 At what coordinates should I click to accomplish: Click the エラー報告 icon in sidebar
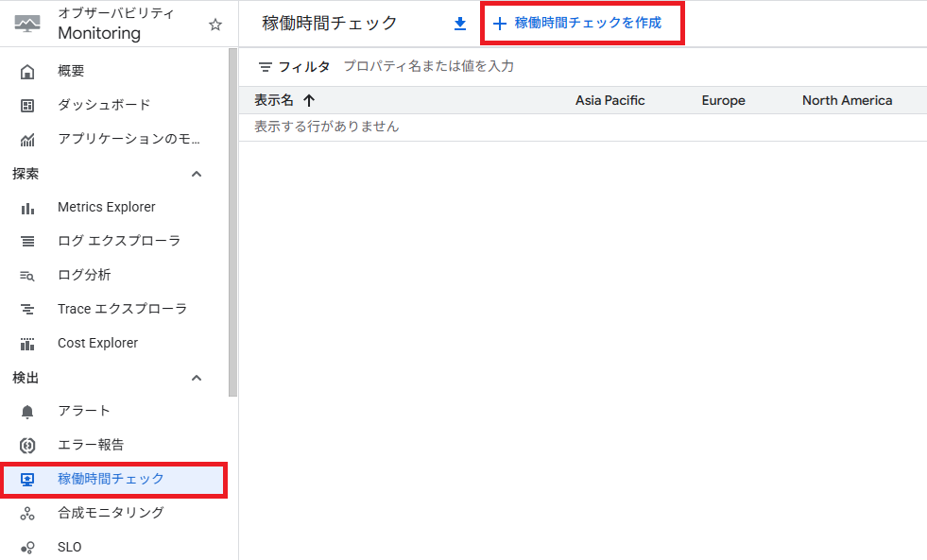pos(27,445)
